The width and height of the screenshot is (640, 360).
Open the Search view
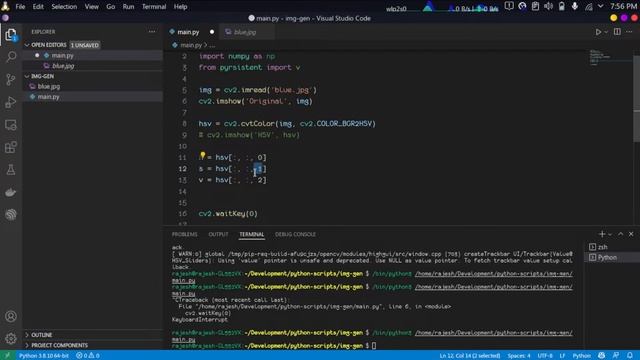pyautogui.click(x=11, y=56)
